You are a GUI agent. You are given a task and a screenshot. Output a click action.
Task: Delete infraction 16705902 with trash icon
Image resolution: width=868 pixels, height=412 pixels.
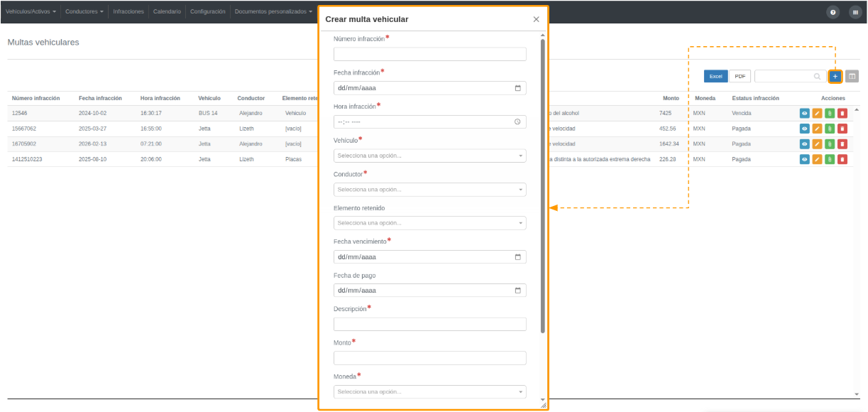coord(842,143)
